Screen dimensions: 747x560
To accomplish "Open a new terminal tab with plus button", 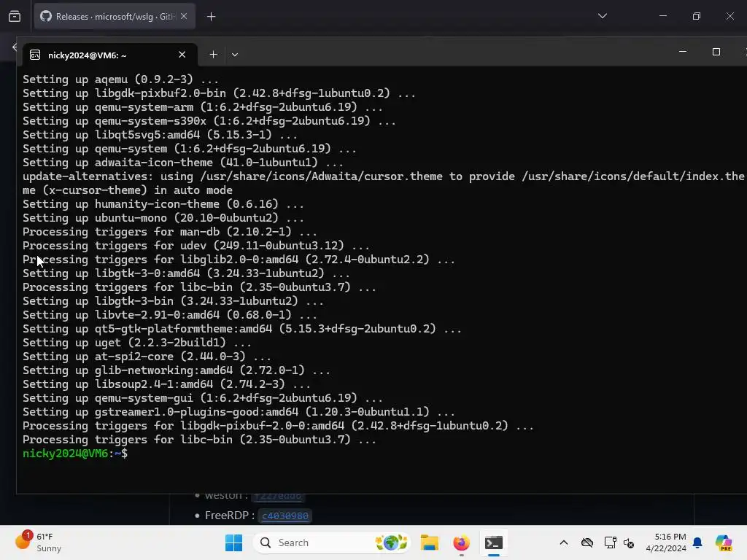I will [214, 55].
